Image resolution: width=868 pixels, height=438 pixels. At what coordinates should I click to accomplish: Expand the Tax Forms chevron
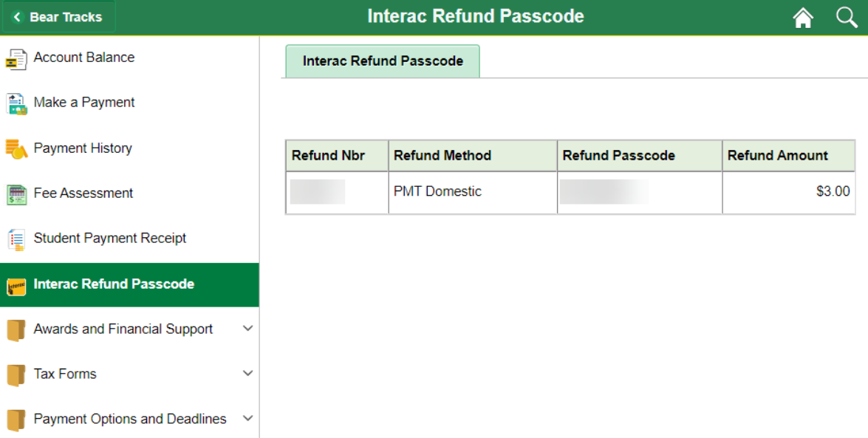tap(247, 374)
